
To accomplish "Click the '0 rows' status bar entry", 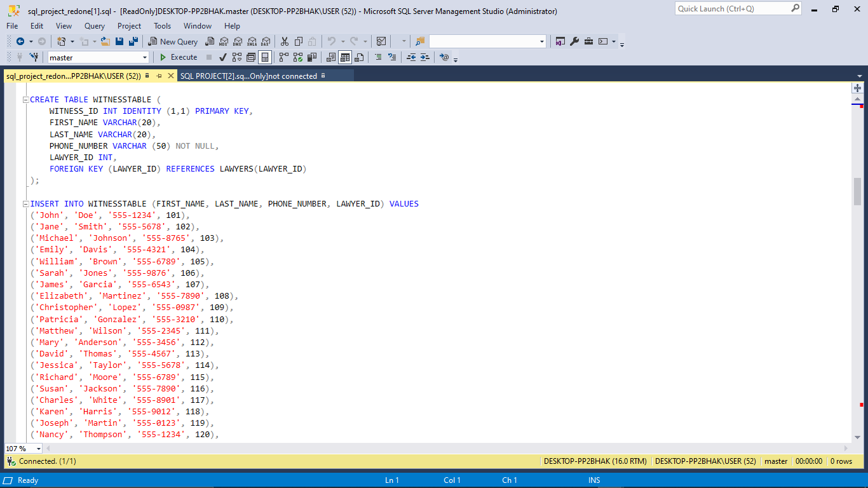I will 841,461.
